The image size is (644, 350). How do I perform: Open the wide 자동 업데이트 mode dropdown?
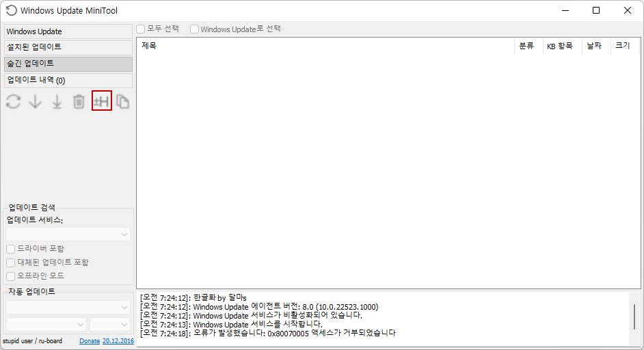(x=68, y=308)
